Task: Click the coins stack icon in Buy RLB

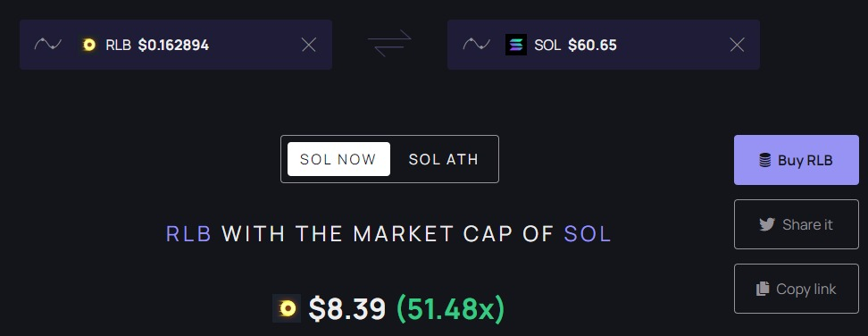Action: [765, 161]
